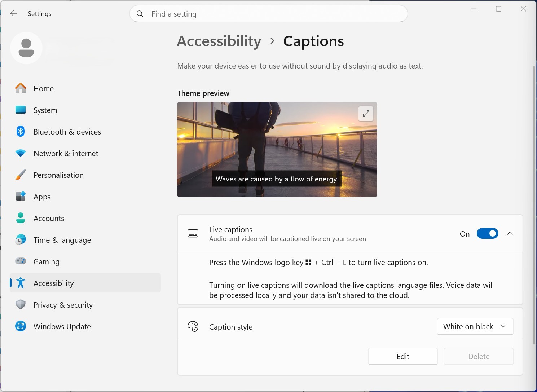Go to Gaming settings
The width and height of the screenshot is (537, 392).
(47, 262)
